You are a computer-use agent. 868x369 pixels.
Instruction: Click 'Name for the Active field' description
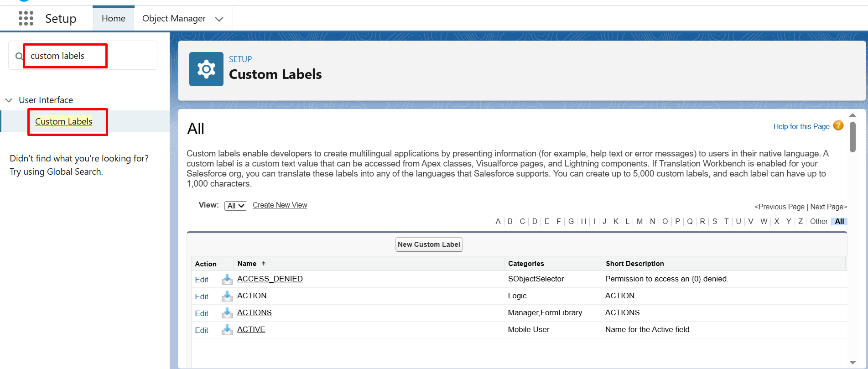click(x=647, y=329)
